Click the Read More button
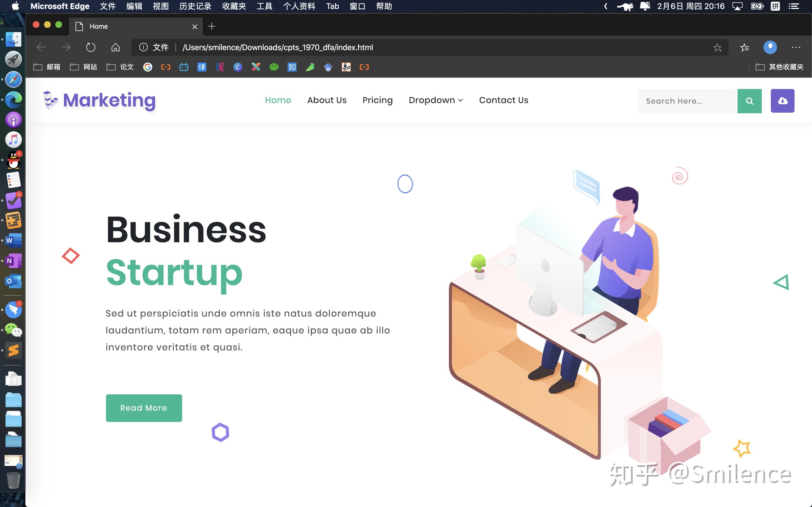The image size is (812, 507). coord(143,407)
